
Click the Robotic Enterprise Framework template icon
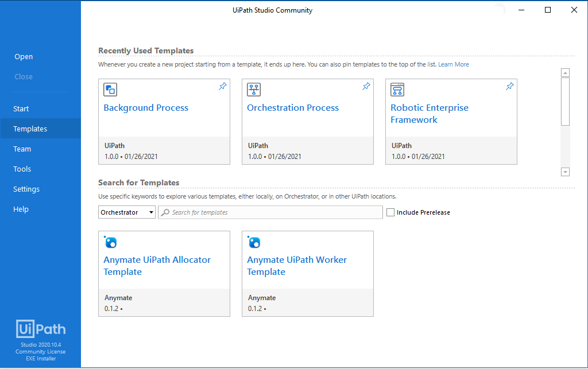pos(397,90)
